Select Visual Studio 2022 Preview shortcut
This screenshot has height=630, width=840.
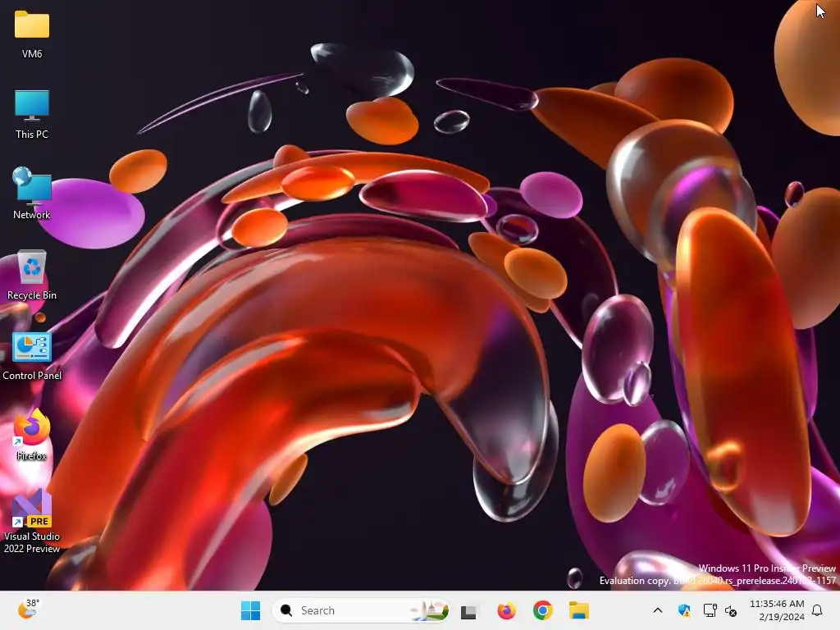pyautogui.click(x=32, y=521)
